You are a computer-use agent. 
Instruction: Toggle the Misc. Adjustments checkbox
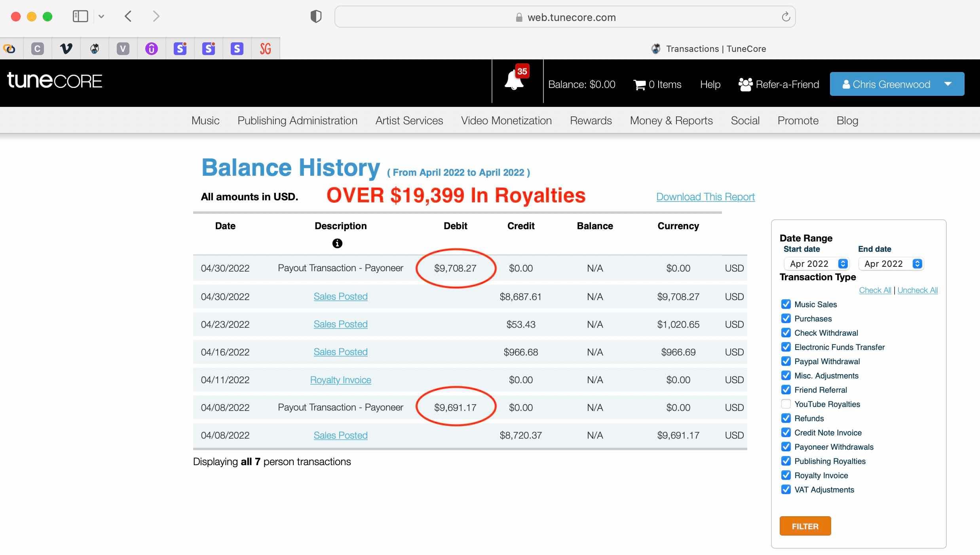[786, 375]
